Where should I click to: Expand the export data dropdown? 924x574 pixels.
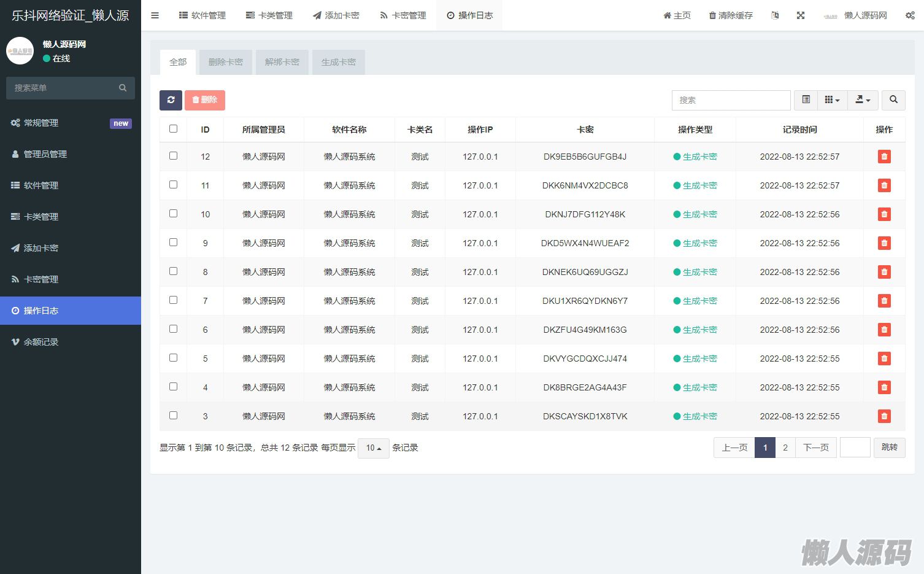(863, 100)
